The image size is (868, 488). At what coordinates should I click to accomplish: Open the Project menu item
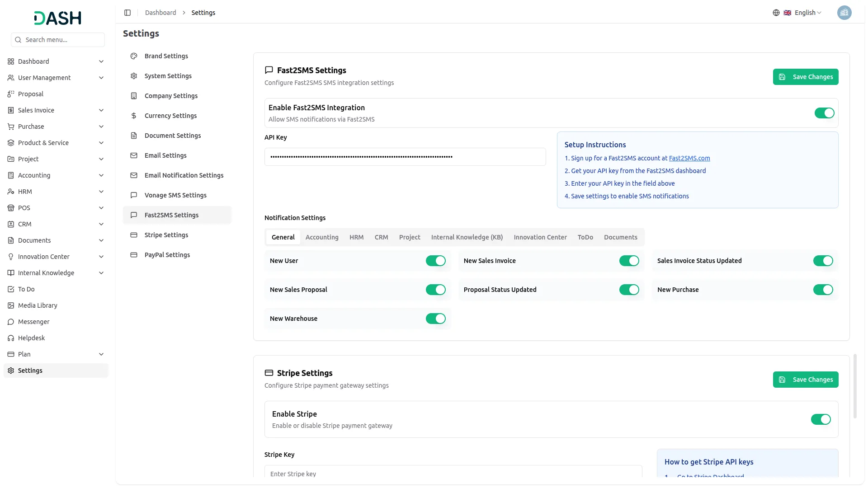coord(56,159)
